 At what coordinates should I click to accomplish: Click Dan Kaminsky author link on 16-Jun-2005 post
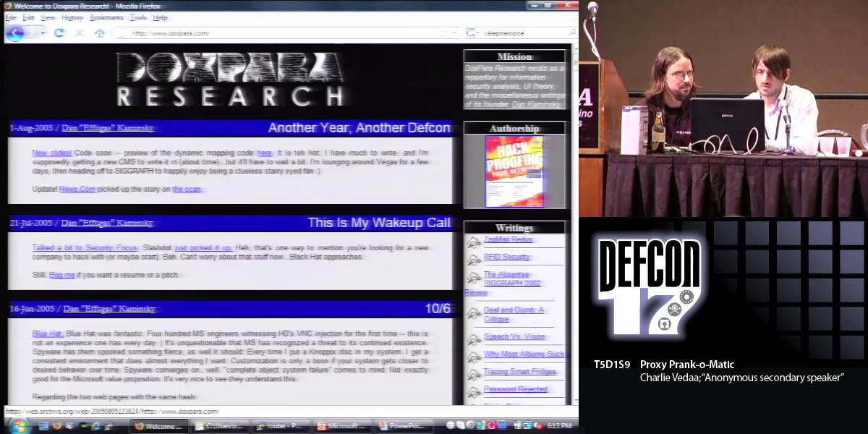pos(109,309)
